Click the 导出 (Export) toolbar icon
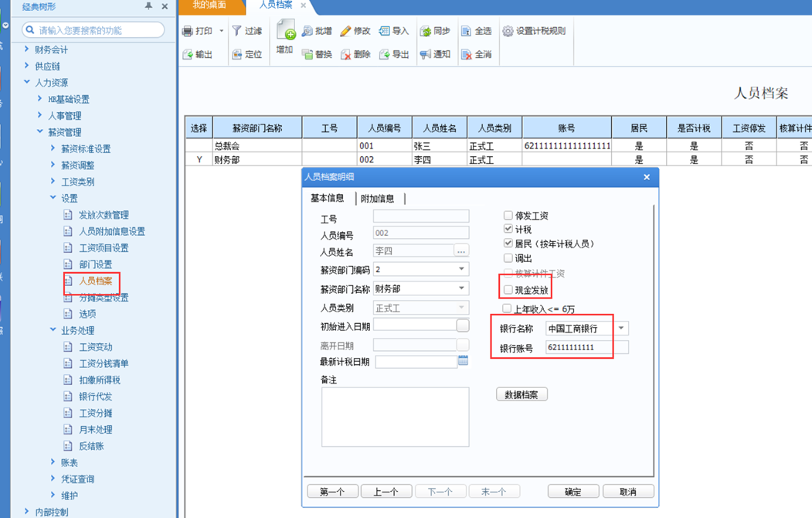The image size is (812, 518). (384, 55)
